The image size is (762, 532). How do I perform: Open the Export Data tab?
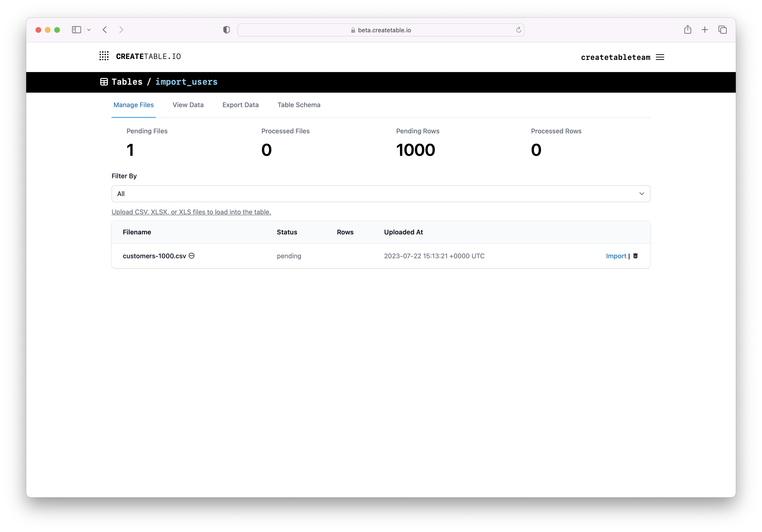pos(240,105)
